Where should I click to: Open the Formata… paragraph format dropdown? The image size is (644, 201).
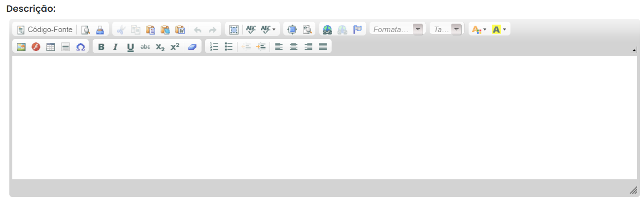coord(397,30)
